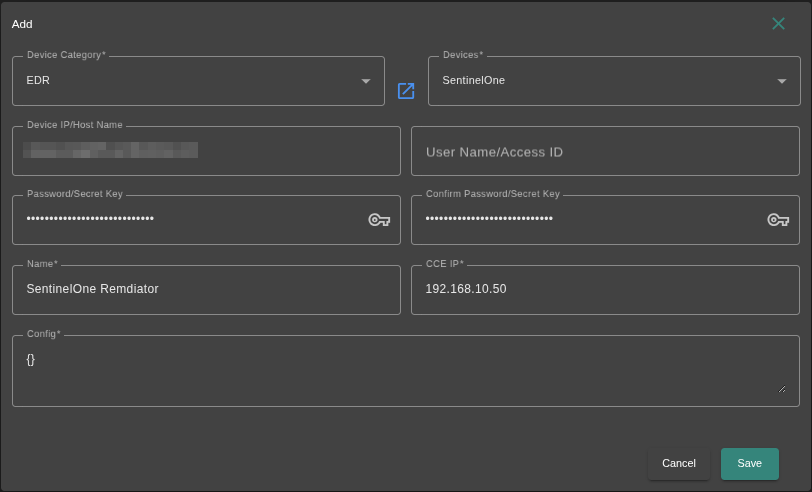Click the Device IP/Host Name field
Screen dimensions: 812x492
[206, 151]
